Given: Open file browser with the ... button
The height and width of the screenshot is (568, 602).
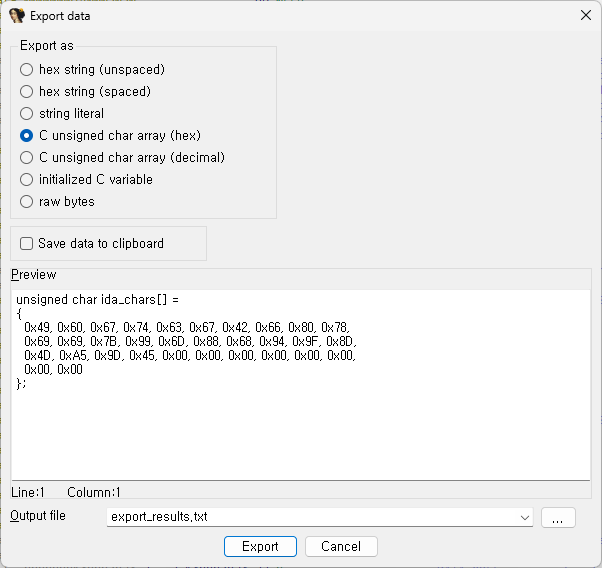Looking at the screenshot, I should point(558,518).
